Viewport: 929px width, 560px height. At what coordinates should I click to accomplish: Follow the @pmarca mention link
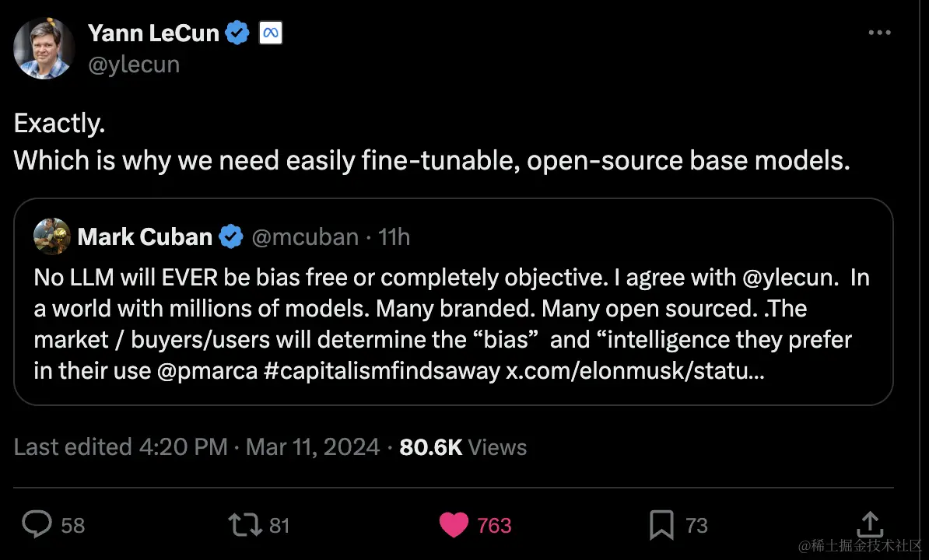coord(208,371)
